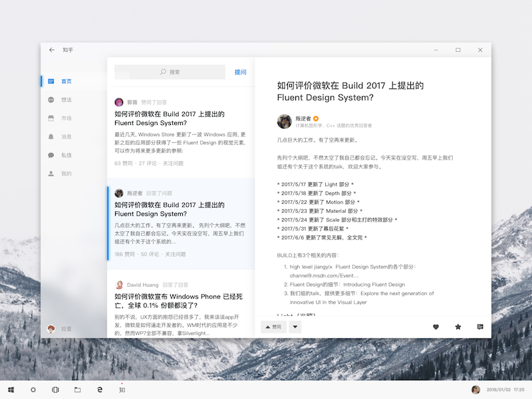Upvote with the 赞同 button
532x399 pixels.
click(273, 327)
